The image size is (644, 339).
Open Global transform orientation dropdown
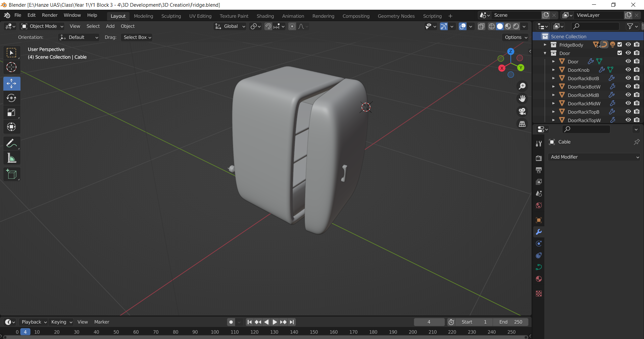pos(230,26)
